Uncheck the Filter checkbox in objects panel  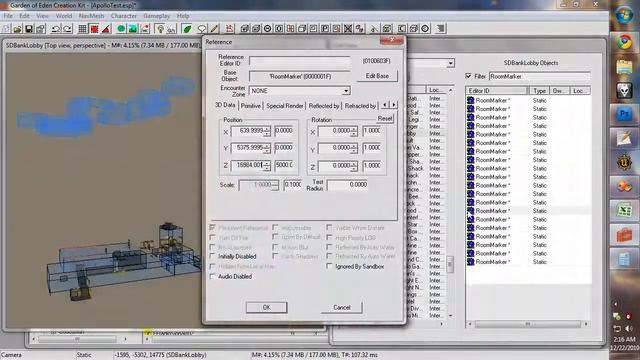(x=469, y=76)
